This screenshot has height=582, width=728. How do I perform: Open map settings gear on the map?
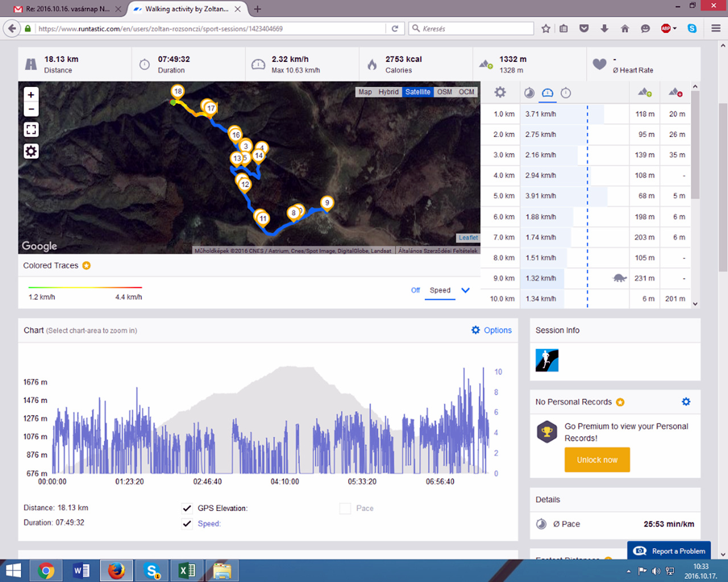tap(31, 151)
